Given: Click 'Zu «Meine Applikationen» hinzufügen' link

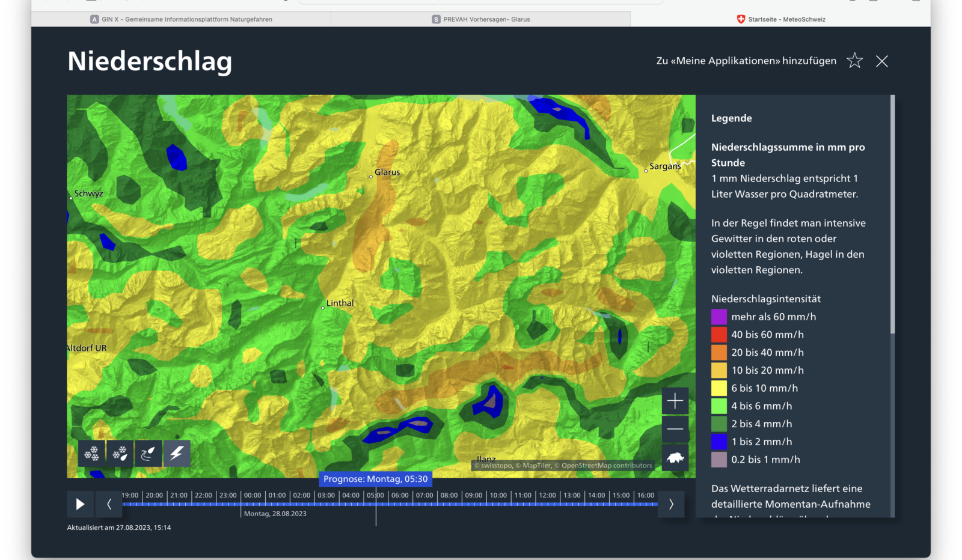Looking at the screenshot, I should pyautogui.click(x=746, y=61).
